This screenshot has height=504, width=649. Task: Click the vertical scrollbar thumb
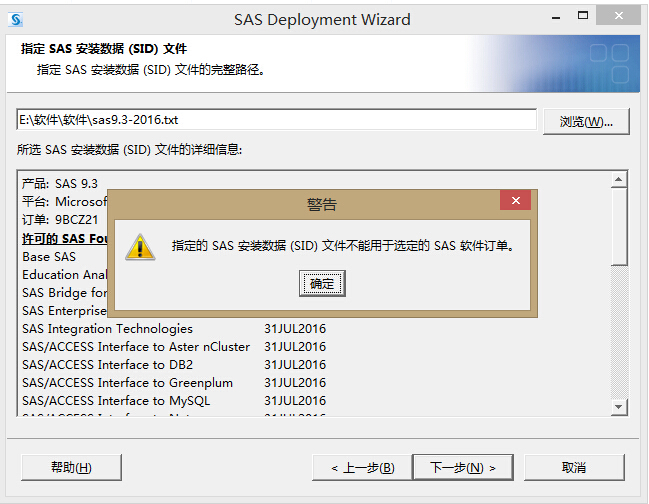[x=619, y=226]
